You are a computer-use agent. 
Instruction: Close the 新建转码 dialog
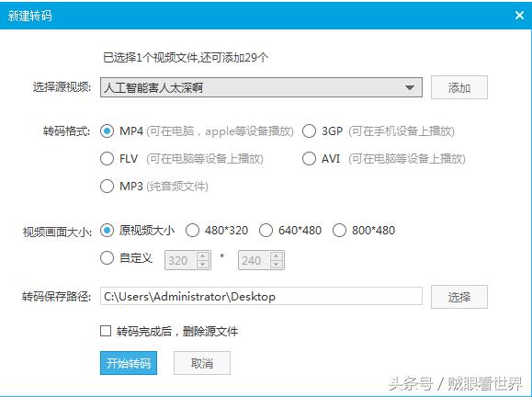(x=519, y=16)
